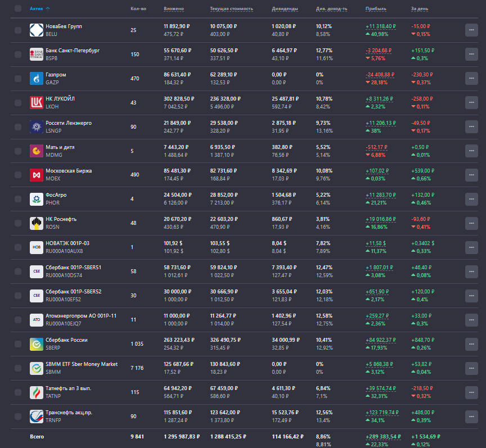The width and height of the screenshot is (486, 448).
Task: Sort by the Прибыль column header
Action: pyautogui.click(x=376, y=8)
